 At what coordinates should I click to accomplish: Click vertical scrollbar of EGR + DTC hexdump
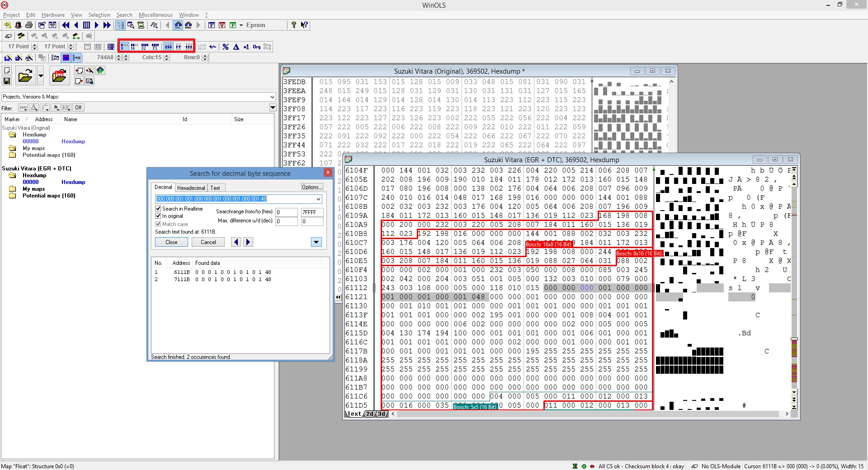point(794,287)
